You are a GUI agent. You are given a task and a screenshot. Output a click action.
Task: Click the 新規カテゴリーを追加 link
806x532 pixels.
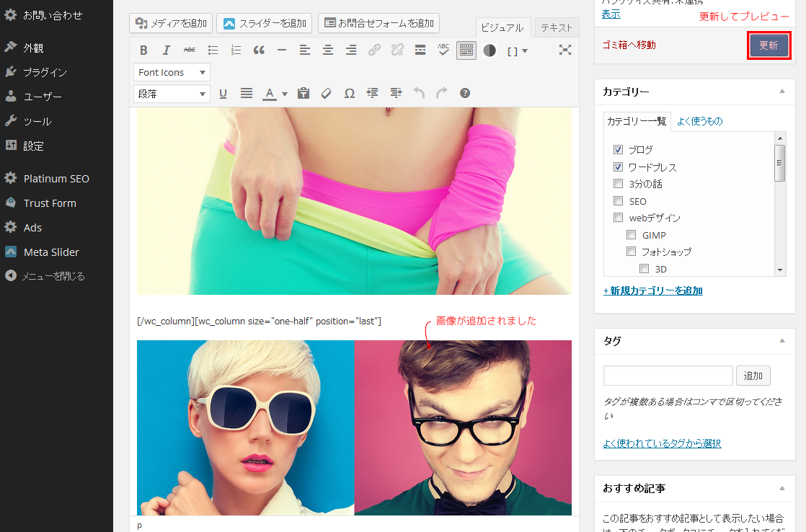click(653, 291)
